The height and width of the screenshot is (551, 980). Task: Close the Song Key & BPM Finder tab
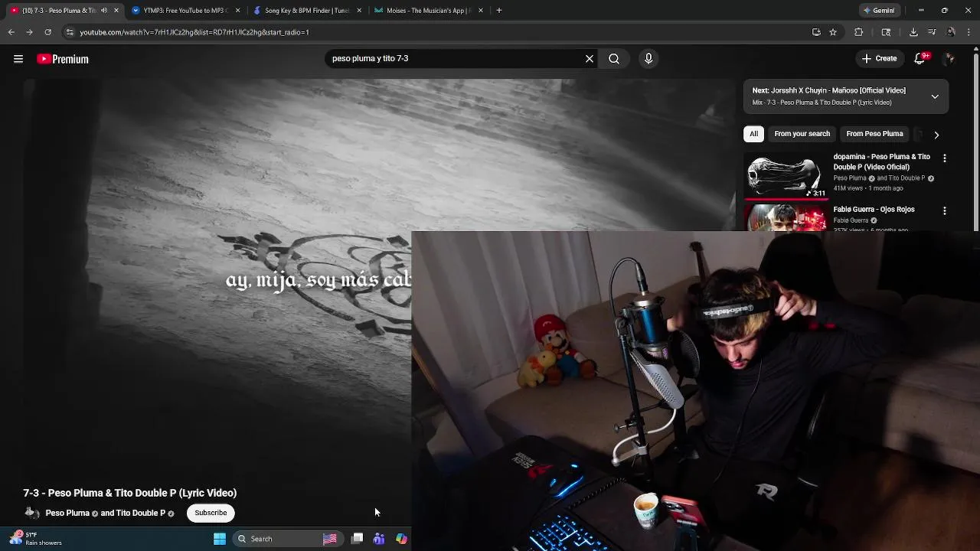(x=359, y=11)
